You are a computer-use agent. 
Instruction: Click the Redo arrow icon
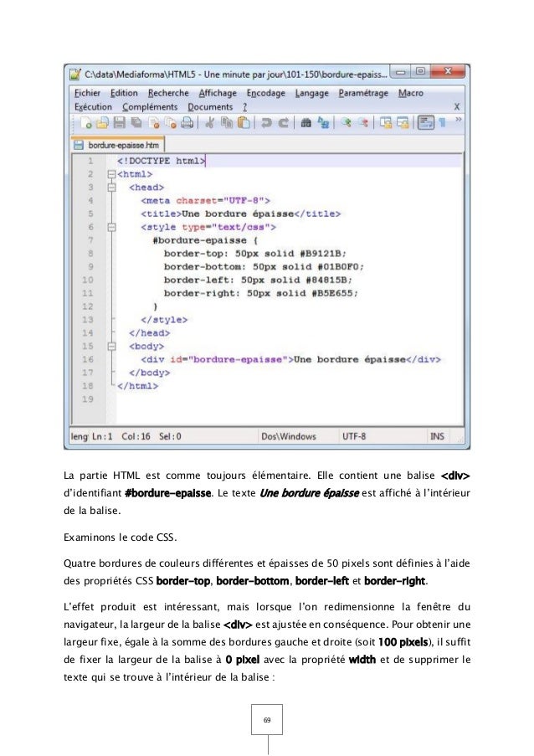click(284, 123)
